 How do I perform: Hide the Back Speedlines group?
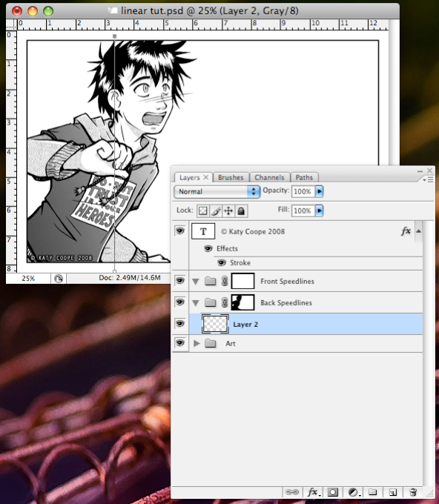pos(180,302)
